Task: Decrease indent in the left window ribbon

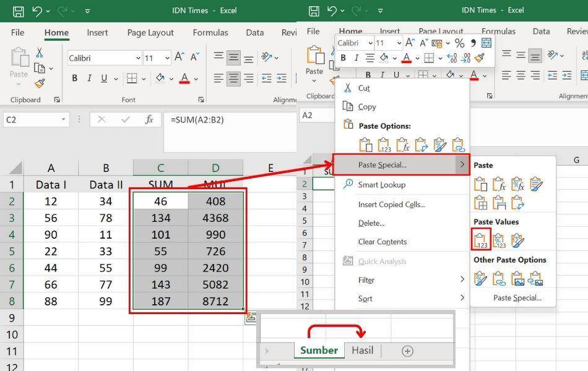Action: pos(266,78)
